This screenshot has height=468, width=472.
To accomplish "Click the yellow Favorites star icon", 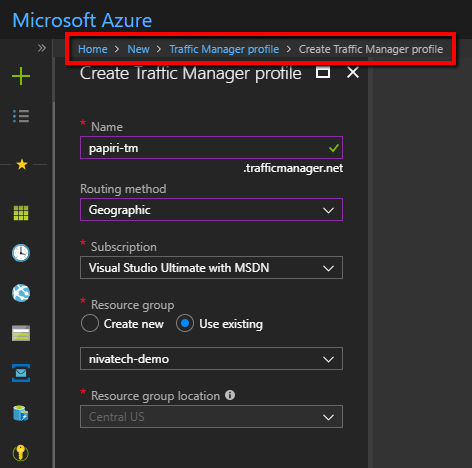I will point(22,164).
